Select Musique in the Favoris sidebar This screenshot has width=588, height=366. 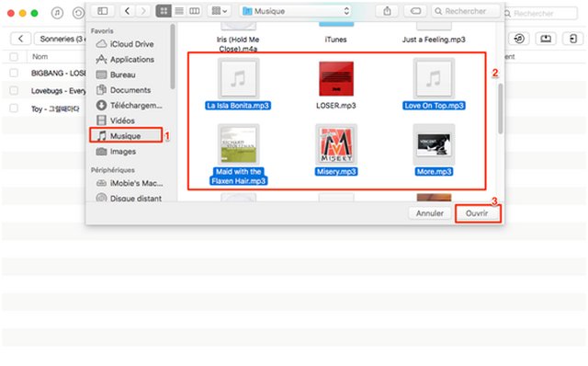(126, 135)
